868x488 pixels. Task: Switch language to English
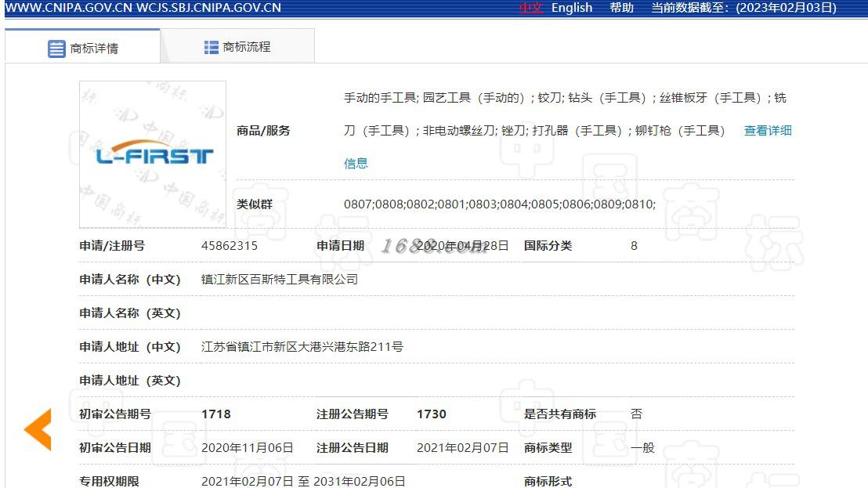(x=572, y=8)
